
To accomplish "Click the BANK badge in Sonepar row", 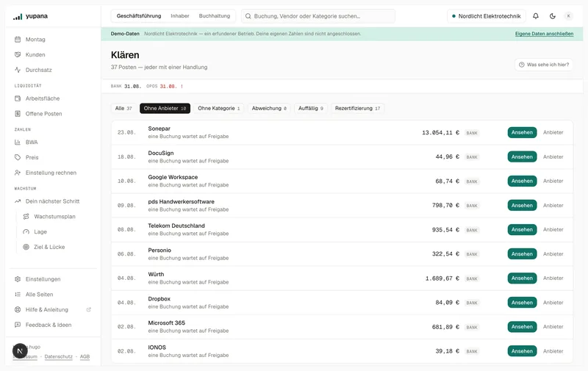I will click(472, 133).
